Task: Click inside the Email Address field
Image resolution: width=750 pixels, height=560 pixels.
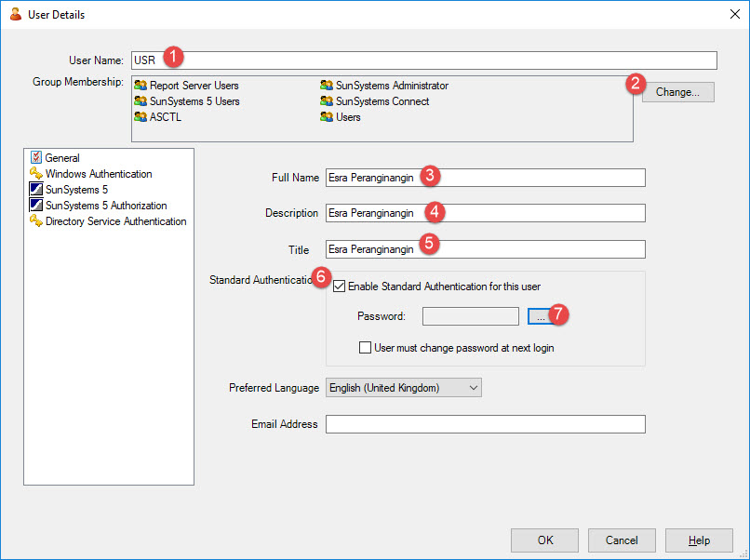Action: tap(484, 423)
